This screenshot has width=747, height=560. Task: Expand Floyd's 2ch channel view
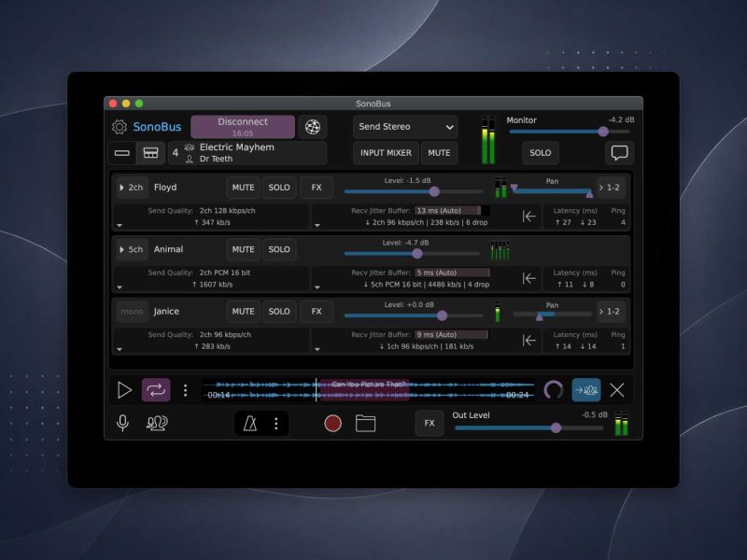(x=132, y=188)
